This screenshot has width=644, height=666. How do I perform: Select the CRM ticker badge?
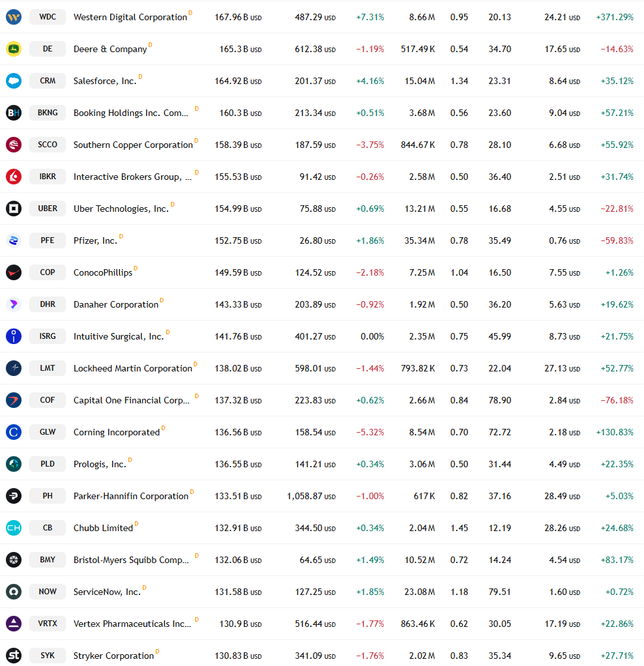pos(48,81)
